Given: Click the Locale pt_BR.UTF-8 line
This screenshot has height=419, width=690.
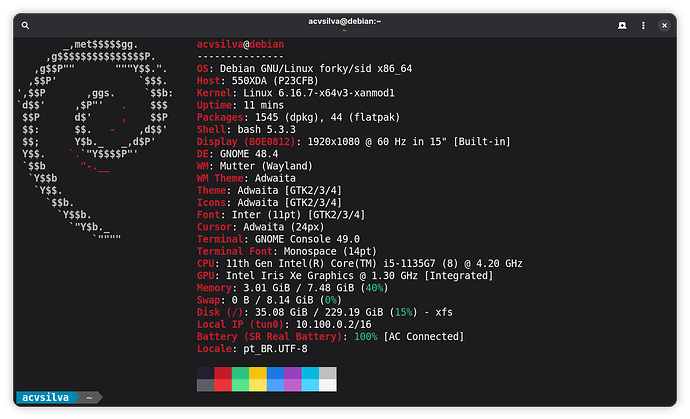Looking at the screenshot, I should coord(252,349).
